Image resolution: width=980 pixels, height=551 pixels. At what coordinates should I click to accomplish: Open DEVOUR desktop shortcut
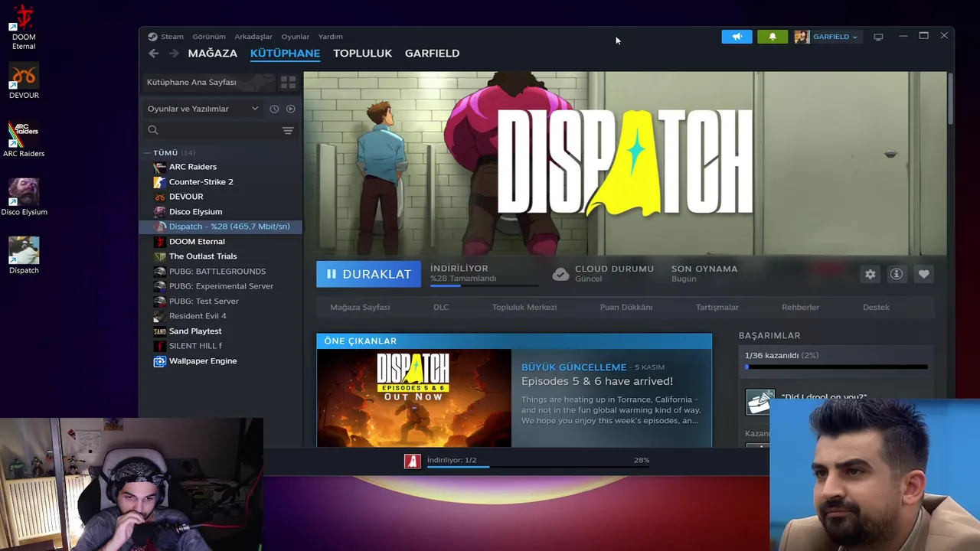24,81
